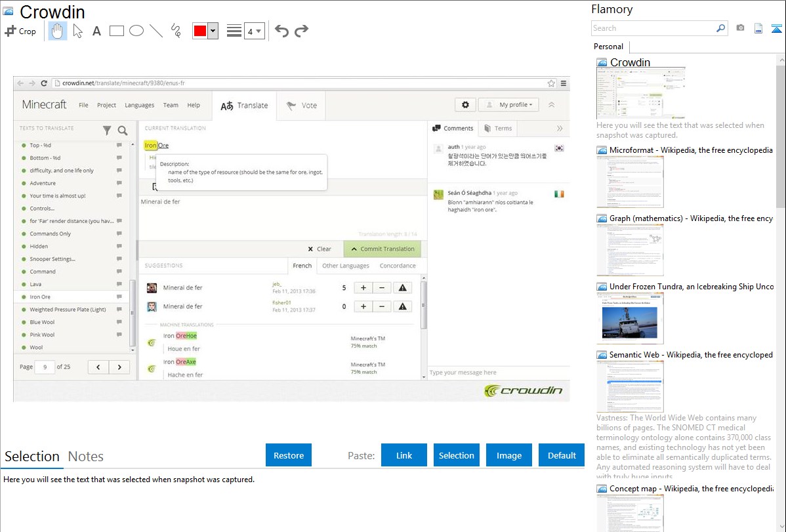786x532 pixels.
Task: Click the line thickness icon
Action: click(x=234, y=31)
